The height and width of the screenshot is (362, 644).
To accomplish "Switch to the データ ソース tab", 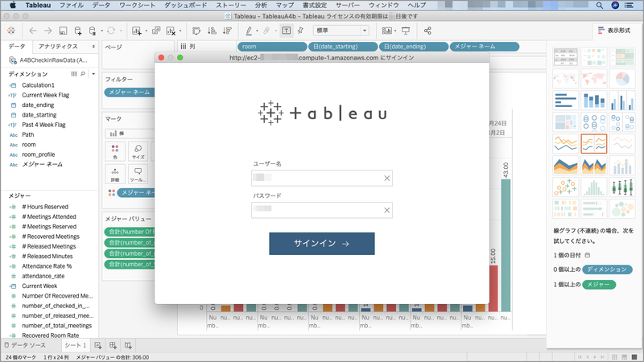I will [26, 345].
